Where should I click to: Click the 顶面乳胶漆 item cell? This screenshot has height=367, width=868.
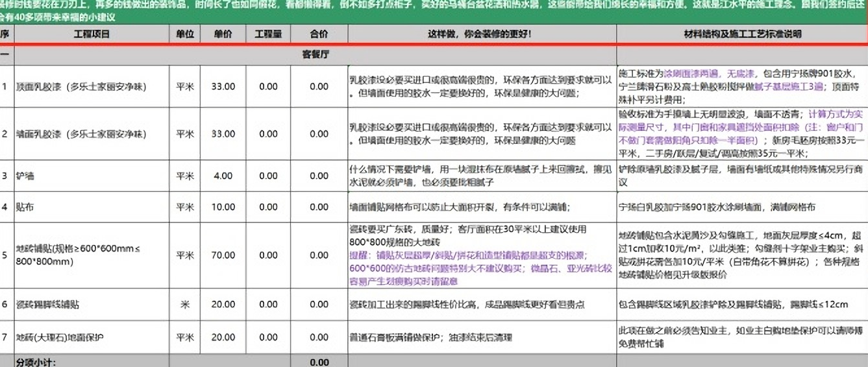(x=81, y=86)
